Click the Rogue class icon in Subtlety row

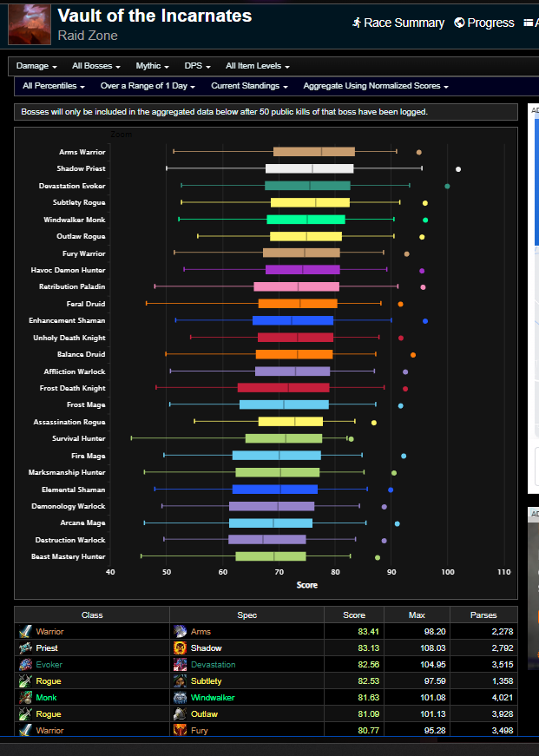(x=25, y=680)
